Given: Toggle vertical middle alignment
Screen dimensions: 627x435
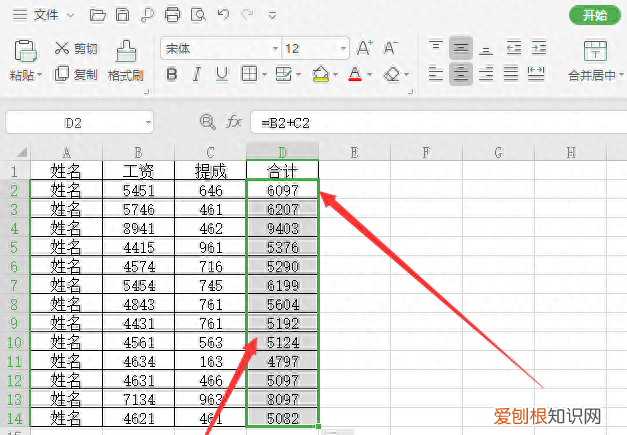Looking at the screenshot, I should pos(461,48).
